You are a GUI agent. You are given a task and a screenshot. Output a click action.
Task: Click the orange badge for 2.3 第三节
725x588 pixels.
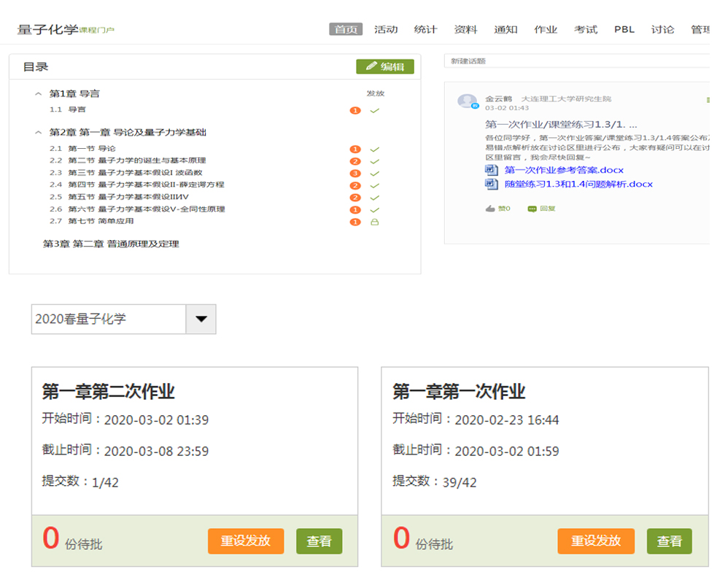pos(355,174)
